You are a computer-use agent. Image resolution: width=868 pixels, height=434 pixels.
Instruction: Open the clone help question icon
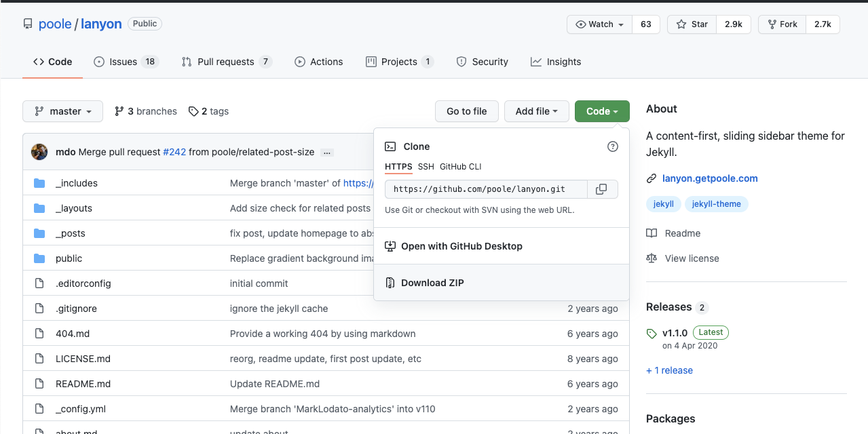(613, 146)
